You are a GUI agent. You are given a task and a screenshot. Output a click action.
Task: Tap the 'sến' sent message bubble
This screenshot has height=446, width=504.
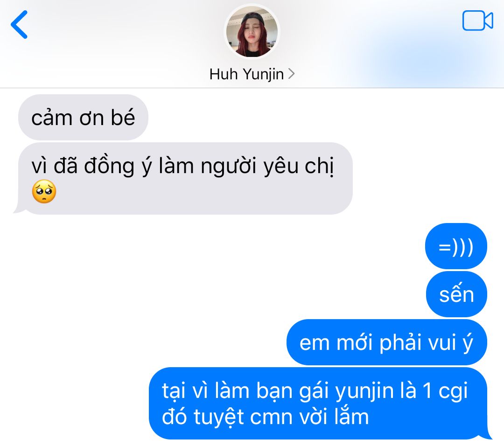[x=456, y=294]
